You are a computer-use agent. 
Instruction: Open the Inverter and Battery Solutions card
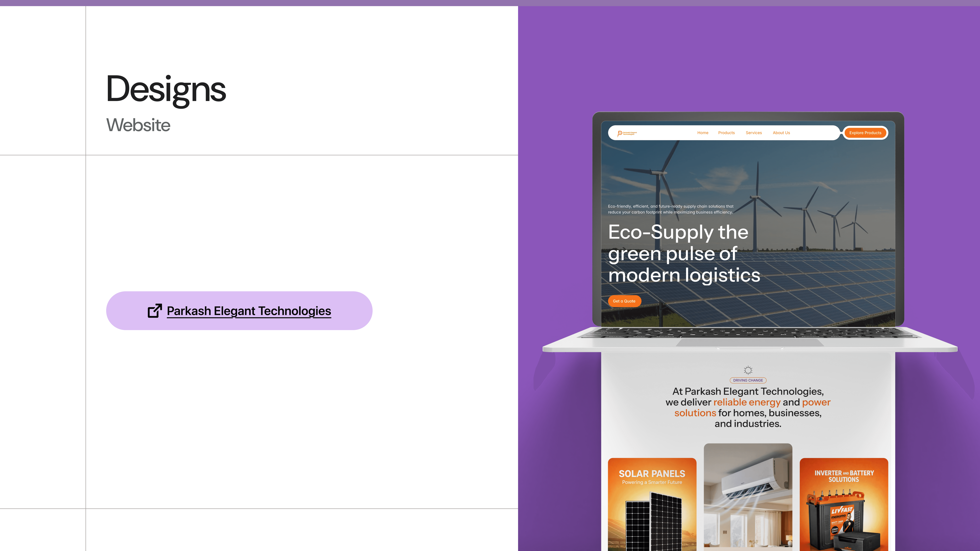844,504
